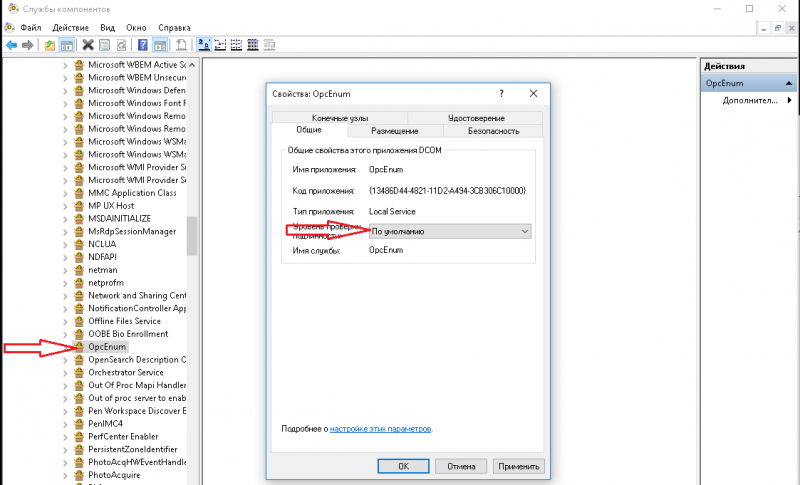The height and width of the screenshot is (485, 800).
Task: Click the red X delete toolbar icon
Action: pos(88,45)
